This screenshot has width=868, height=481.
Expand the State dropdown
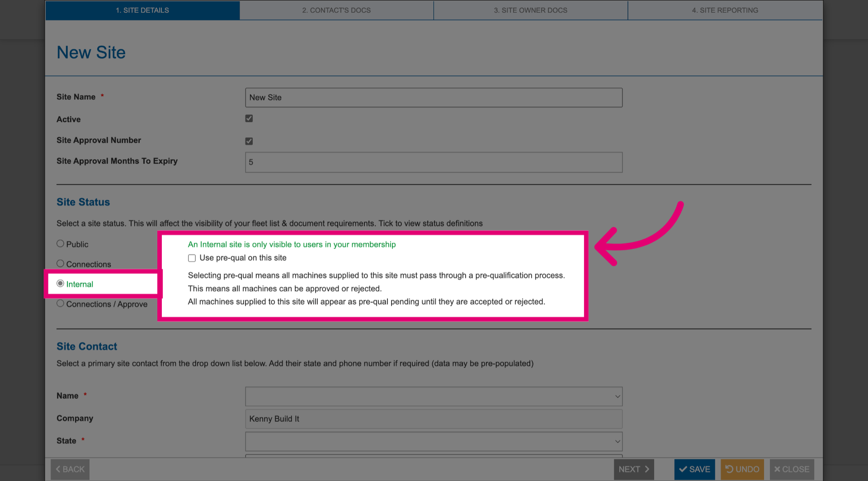coord(434,442)
